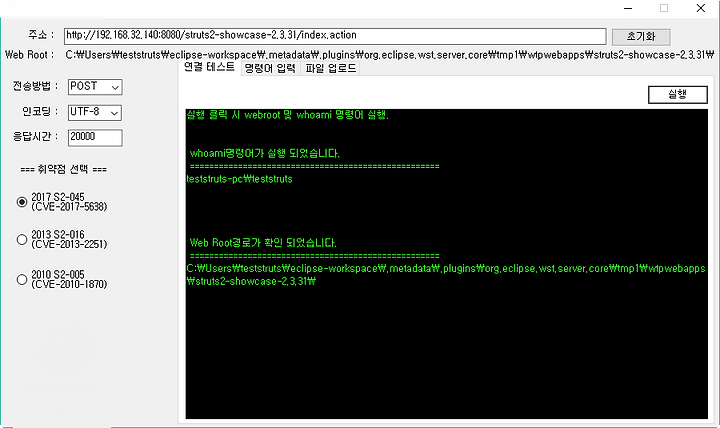Click the 초기화 reset button
Image resolution: width=720 pixels, height=428 pixels.
pos(641,37)
